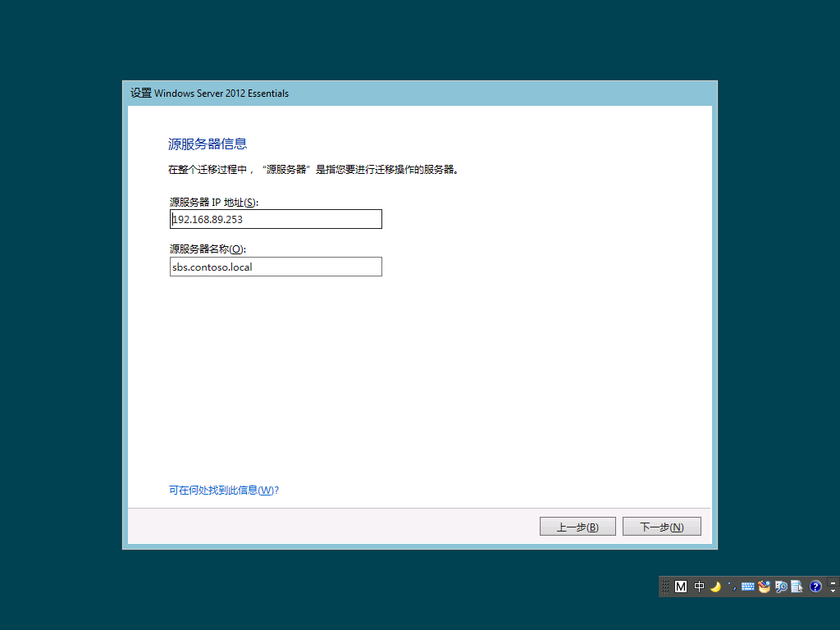Image resolution: width=840 pixels, height=630 pixels.
Task: Focus the source server name field
Action: [x=276, y=267]
